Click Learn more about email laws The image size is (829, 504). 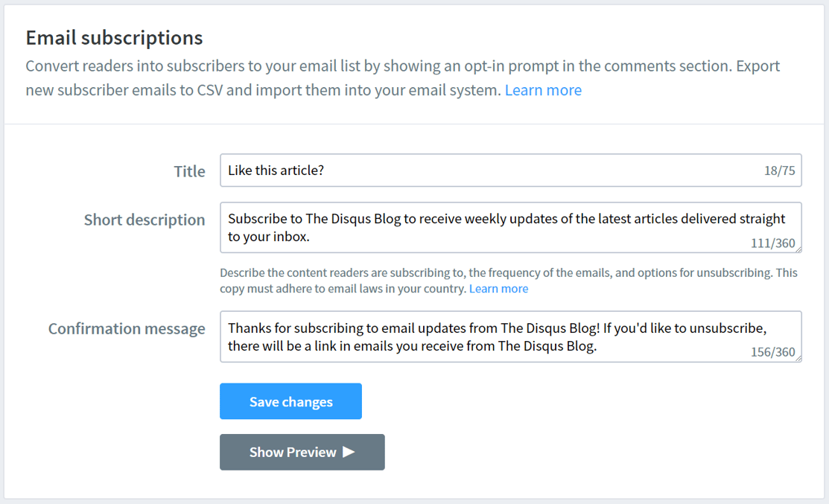498,288
